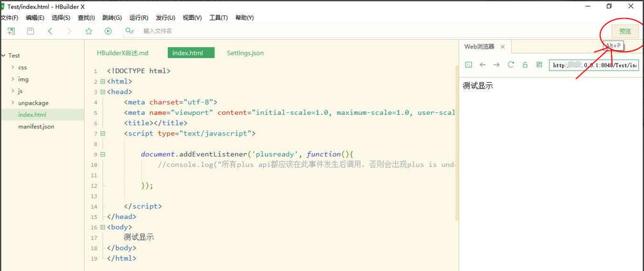Image resolution: width=644 pixels, height=271 pixels.
Task: Click the lock icon in Web browser toolbar
Action: click(525, 65)
